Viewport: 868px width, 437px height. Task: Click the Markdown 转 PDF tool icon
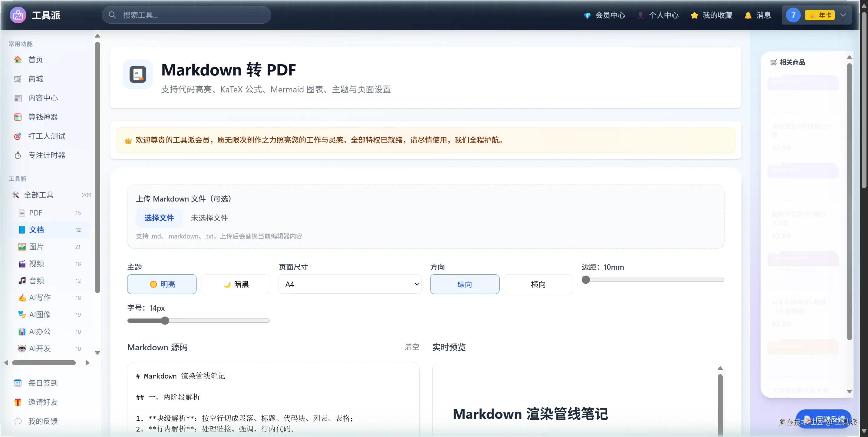[138, 74]
